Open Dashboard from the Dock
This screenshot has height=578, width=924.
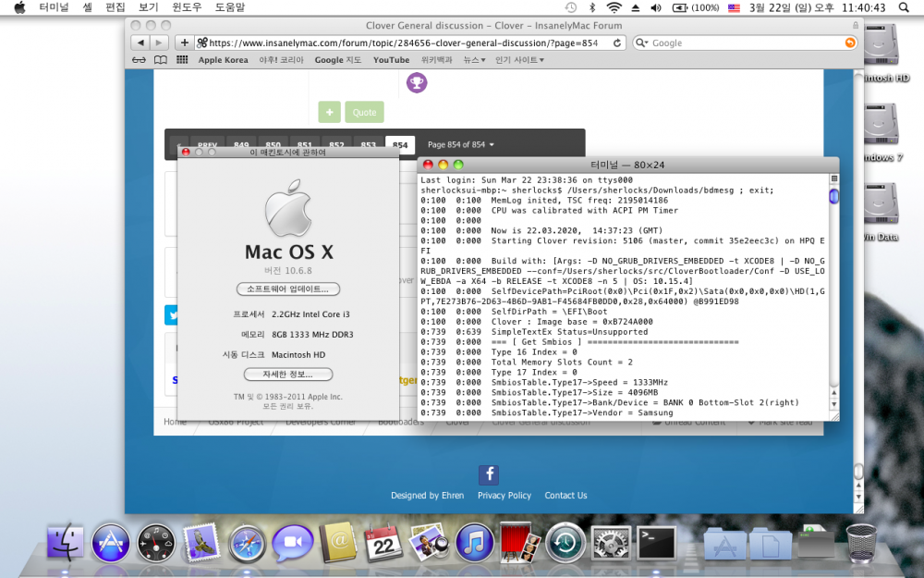click(x=155, y=543)
